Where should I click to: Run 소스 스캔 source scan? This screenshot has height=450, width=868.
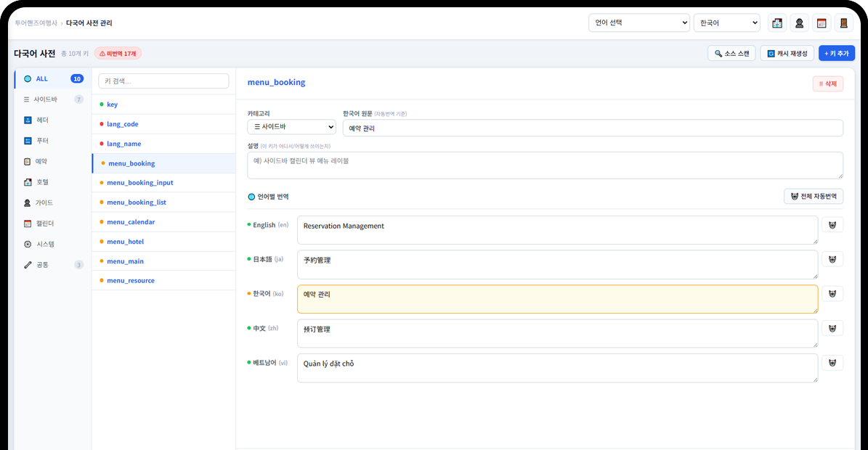(731, 53)
